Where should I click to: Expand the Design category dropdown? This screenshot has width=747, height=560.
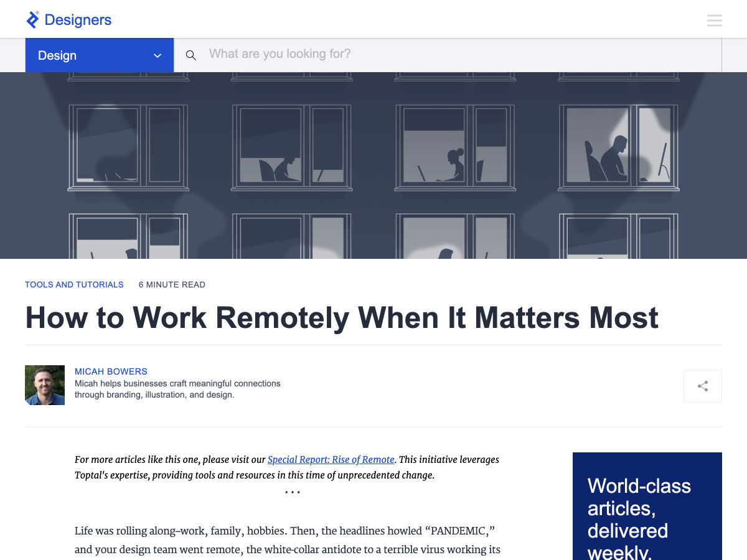[100, 55]
